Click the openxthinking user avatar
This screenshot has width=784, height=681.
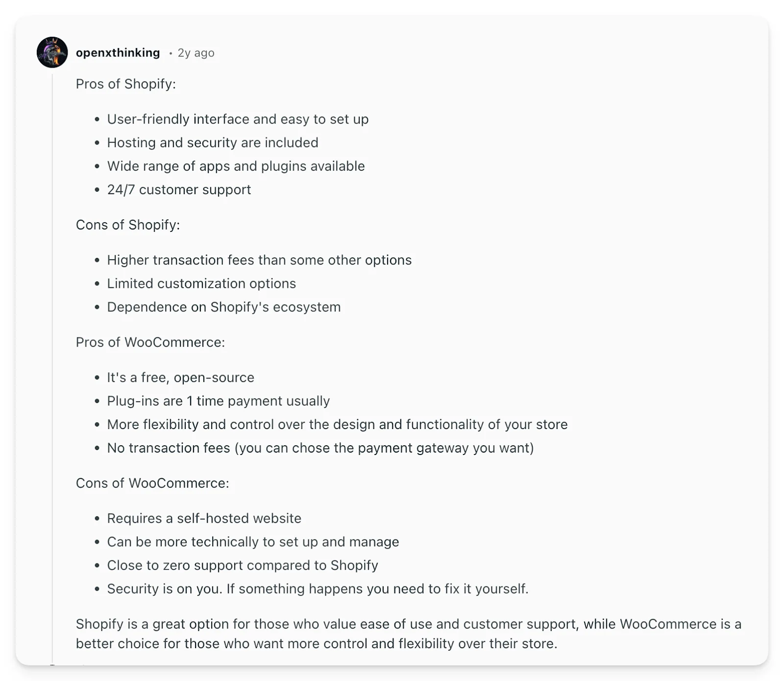(x=52, y=52)
